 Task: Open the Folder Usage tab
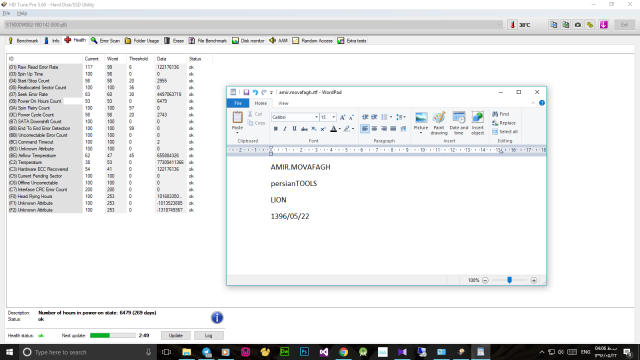(x=142, y=41)
